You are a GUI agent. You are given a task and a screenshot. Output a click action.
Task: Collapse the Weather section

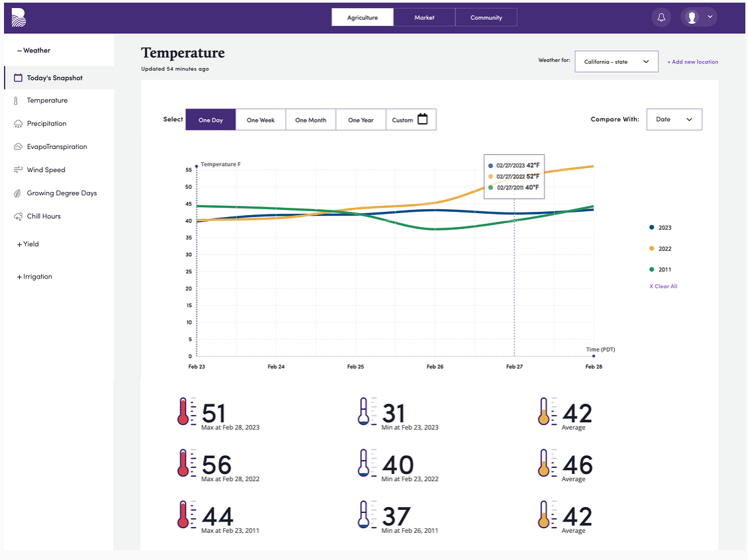click(33, 50)
